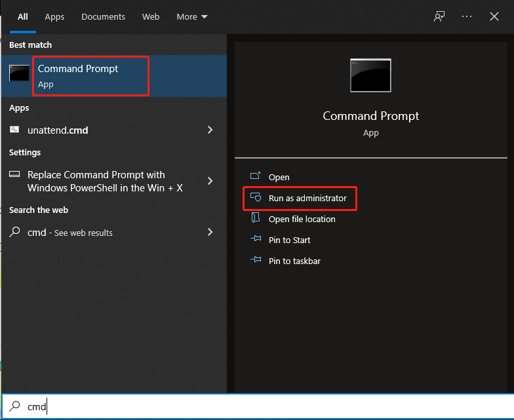
Task: Open cmd See web results entry
Action: click(114, 232)
